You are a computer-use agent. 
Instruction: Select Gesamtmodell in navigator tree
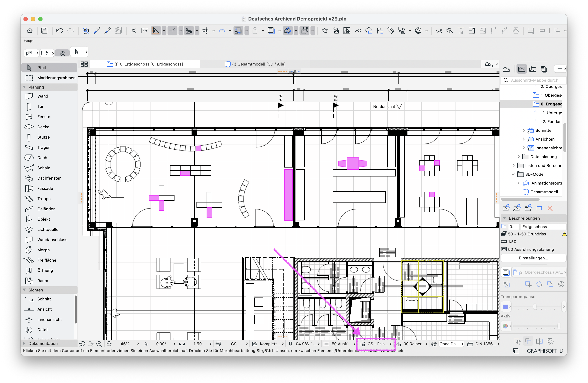541,192
